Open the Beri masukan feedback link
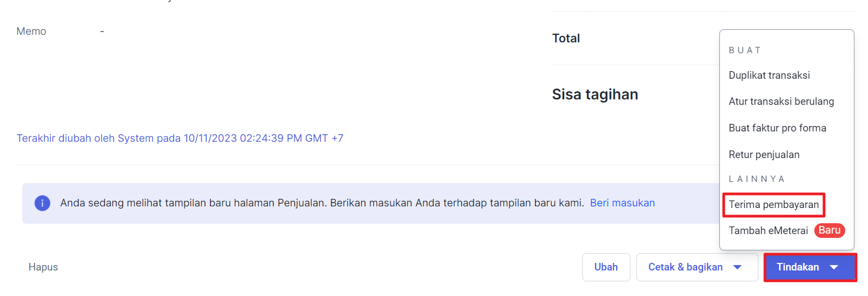 tap(622, 203)
